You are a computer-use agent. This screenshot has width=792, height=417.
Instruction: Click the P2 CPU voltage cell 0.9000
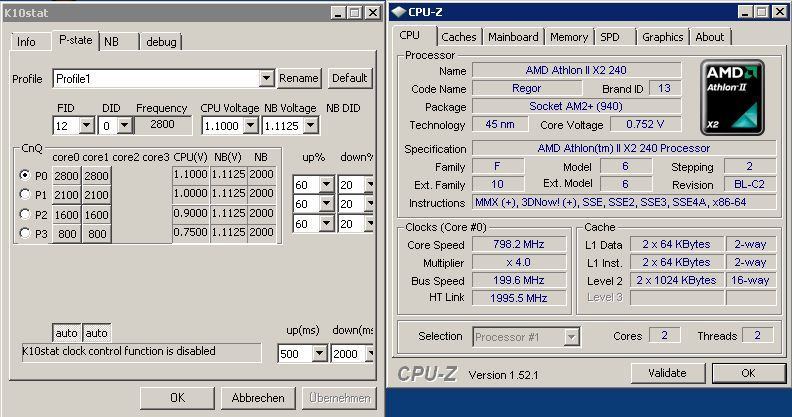(190, 213)
